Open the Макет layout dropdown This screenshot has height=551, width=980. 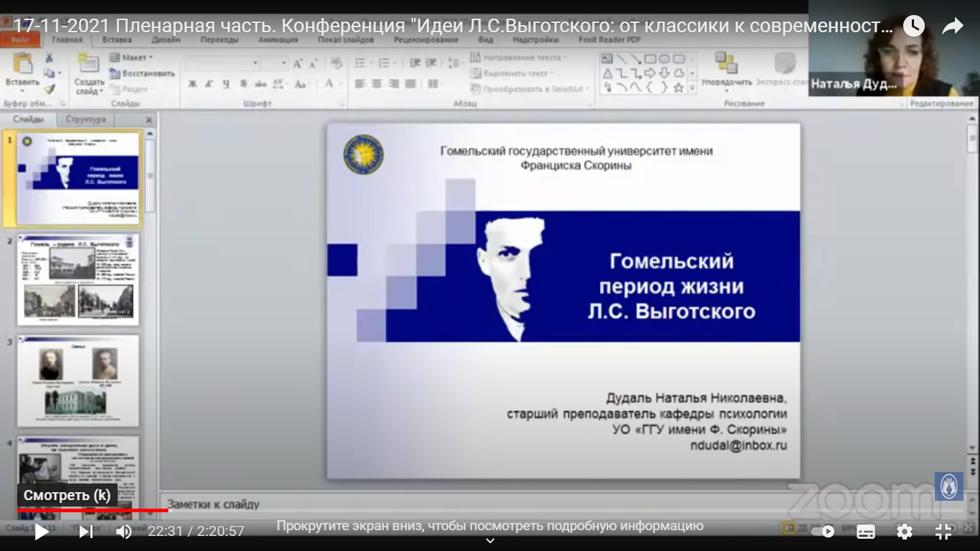[x=131, y=57]
